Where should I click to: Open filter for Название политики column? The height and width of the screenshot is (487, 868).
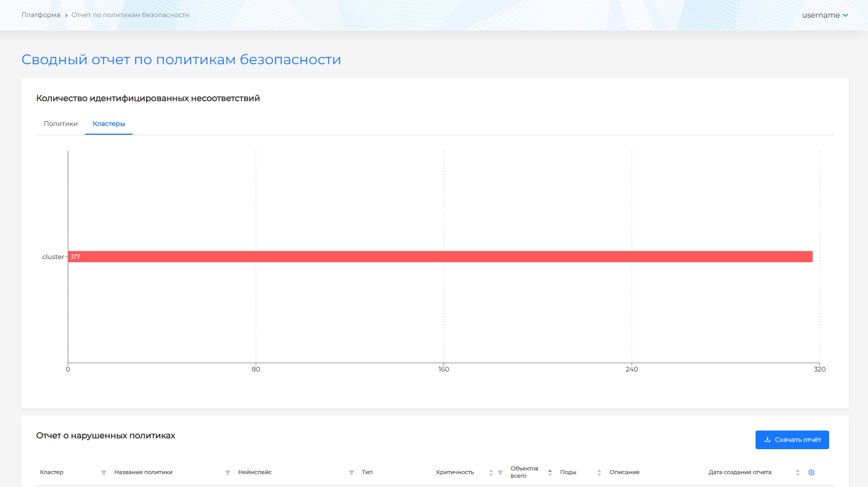(227, 472)
